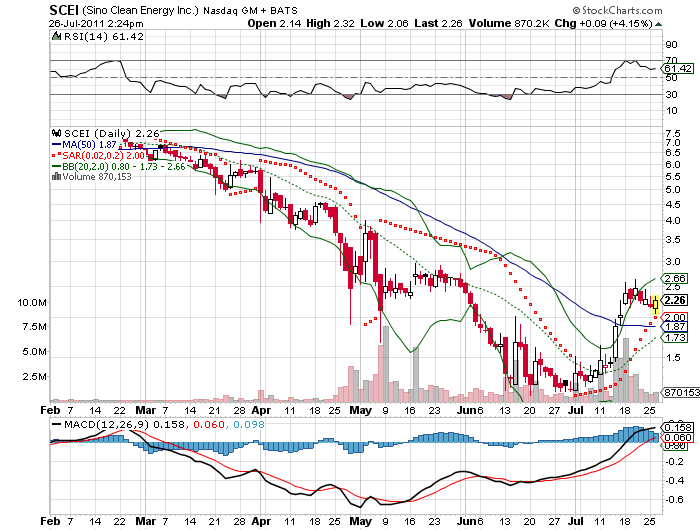Click the 5.0M volume axis label

[34, 352]
